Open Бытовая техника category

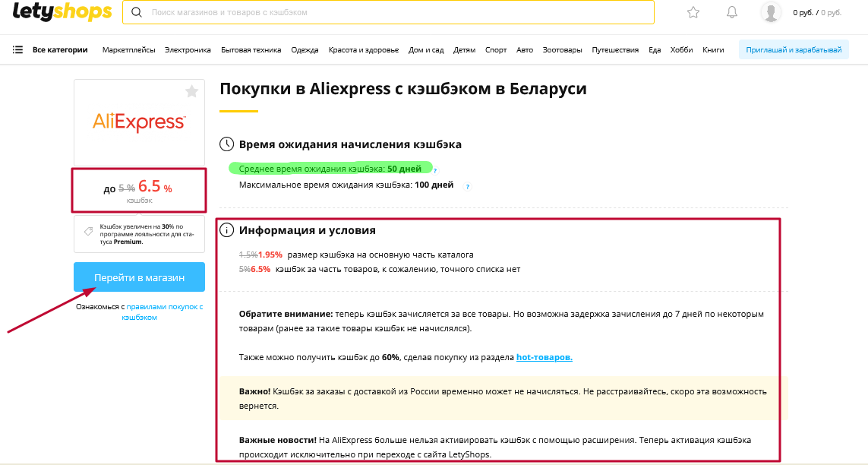tap(251, 50)
